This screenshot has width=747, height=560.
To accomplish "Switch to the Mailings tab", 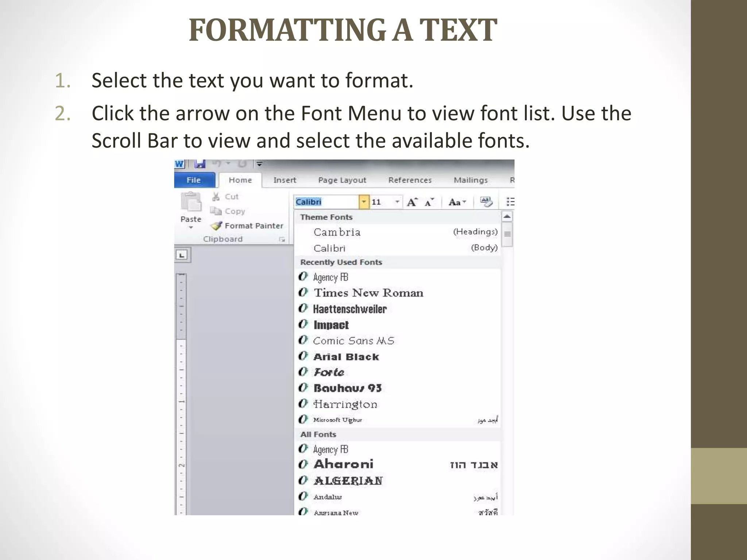I will click(471, 180).
